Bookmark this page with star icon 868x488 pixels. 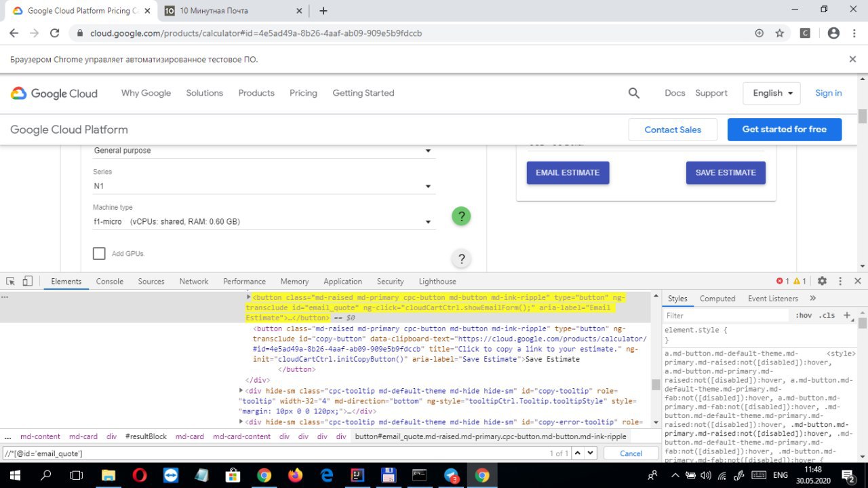[x=780, y=33]
